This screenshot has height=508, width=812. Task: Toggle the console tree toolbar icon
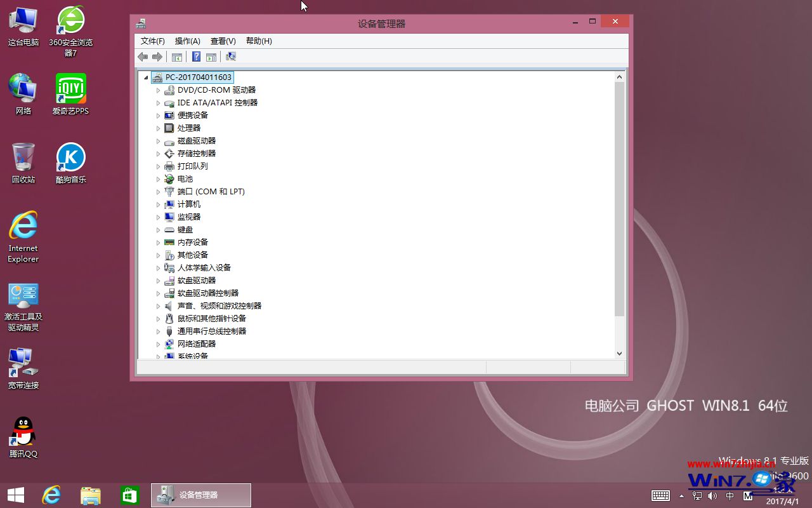point(177,57)
